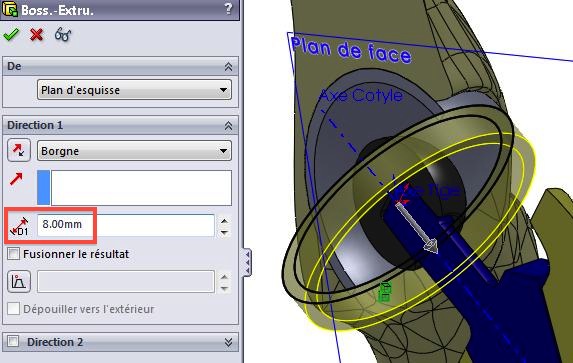Cancel the feature with red X
The height and width of the screenshot is (363, 573).
coord(37,35)
